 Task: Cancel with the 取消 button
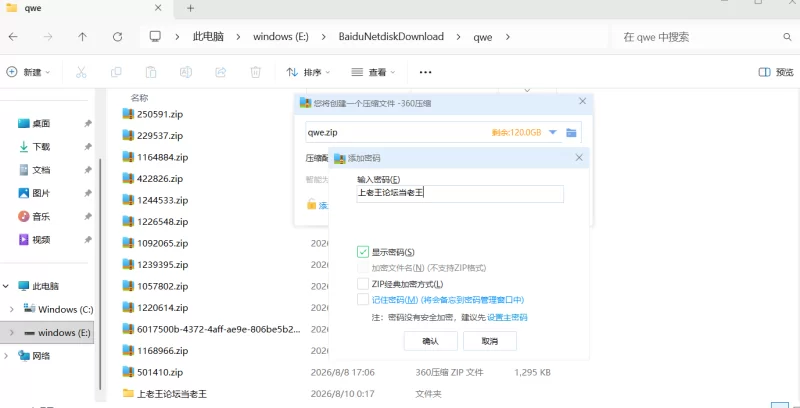point(490,341)
